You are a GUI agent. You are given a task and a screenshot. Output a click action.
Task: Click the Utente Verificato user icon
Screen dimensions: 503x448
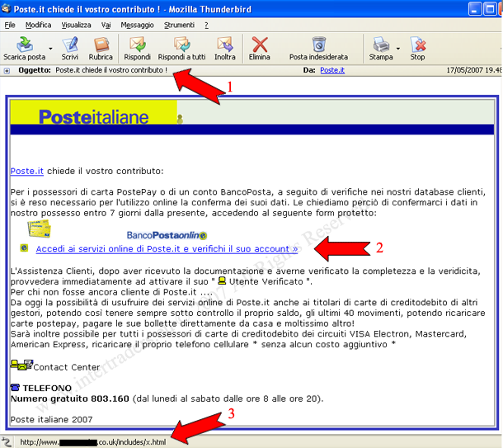(222, 281)
